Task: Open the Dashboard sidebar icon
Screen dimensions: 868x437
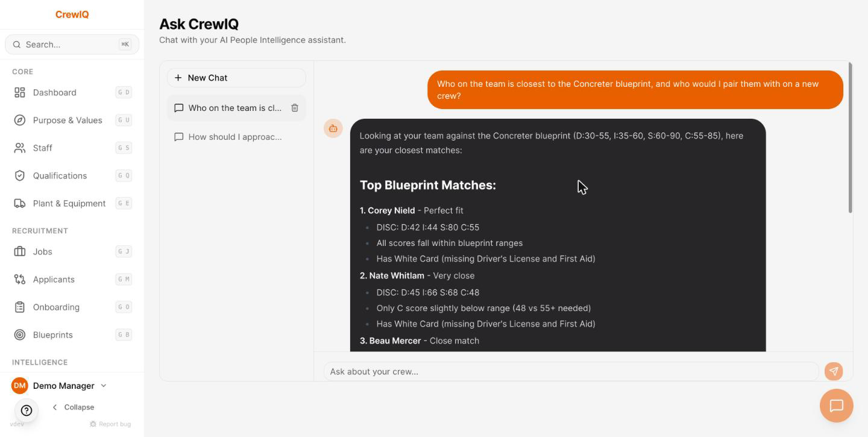Action: point(20,92)
